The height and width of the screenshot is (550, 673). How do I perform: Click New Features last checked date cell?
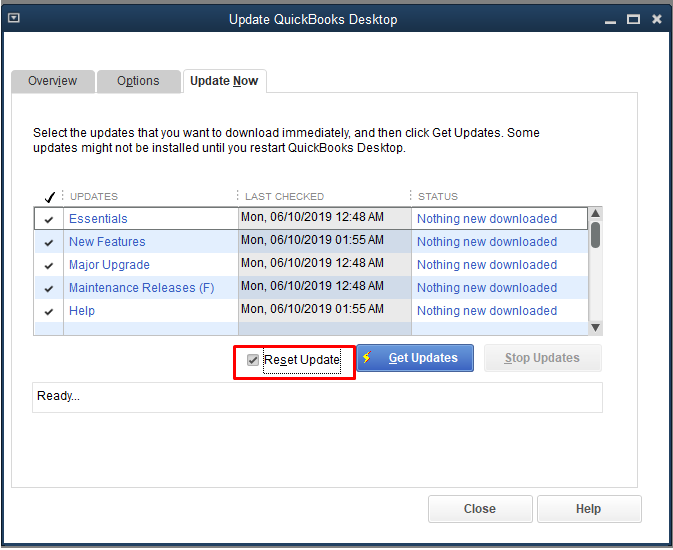324,241
